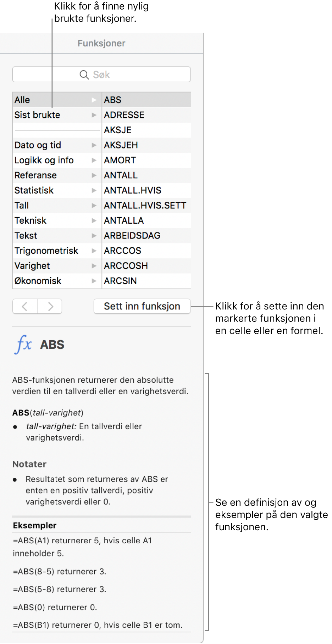
Task: Open the Trigonometrisk category
Action: coord(46,251)
